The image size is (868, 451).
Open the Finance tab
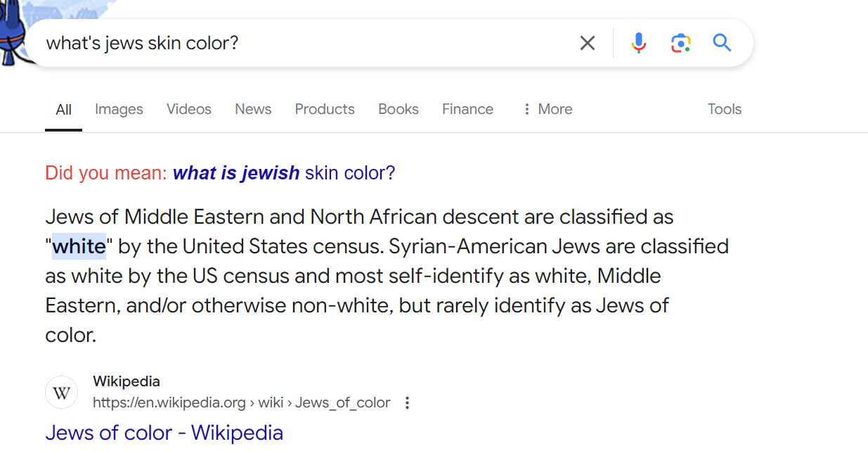coord(467,109)
